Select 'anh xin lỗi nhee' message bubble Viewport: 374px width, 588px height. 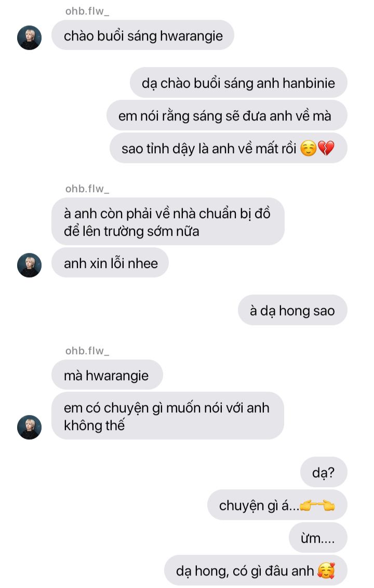[110, 262]
